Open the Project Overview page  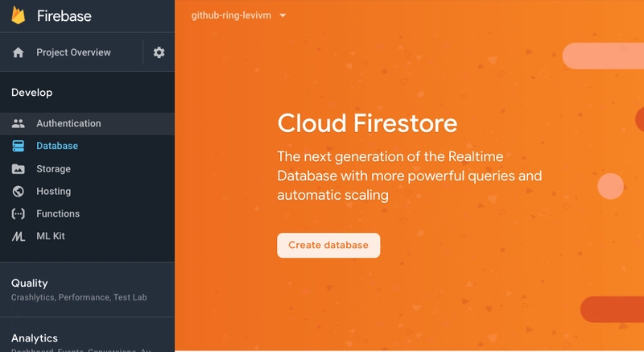73,52
